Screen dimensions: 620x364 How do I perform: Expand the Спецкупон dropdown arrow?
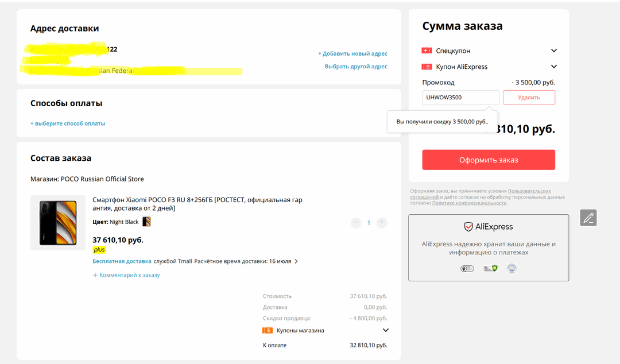553,51
